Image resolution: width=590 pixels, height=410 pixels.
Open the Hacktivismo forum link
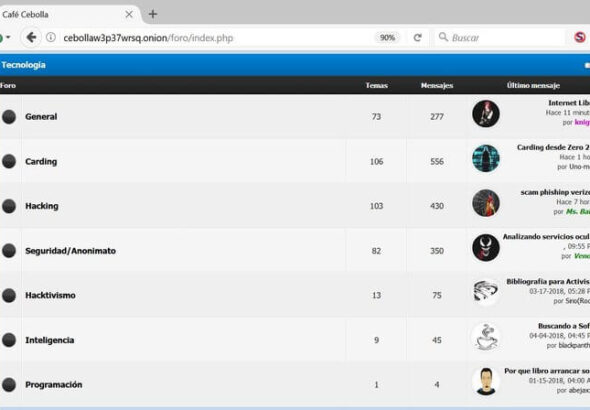[50, 295]
